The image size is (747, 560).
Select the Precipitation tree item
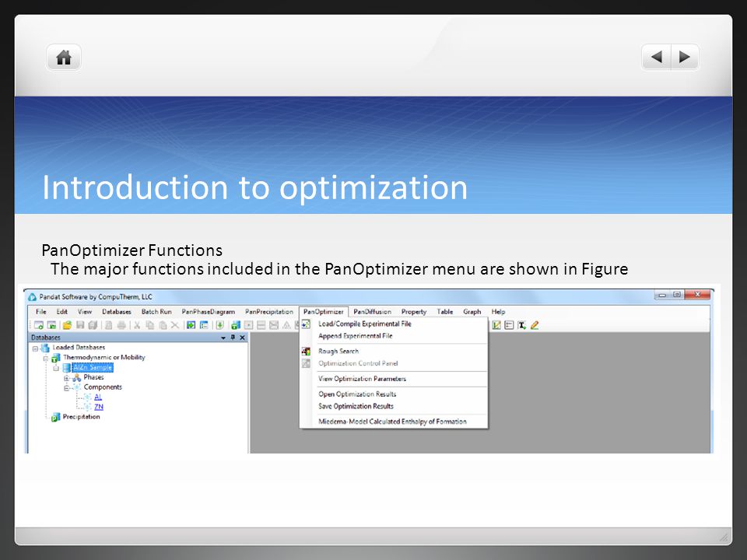tap(81, 417)
